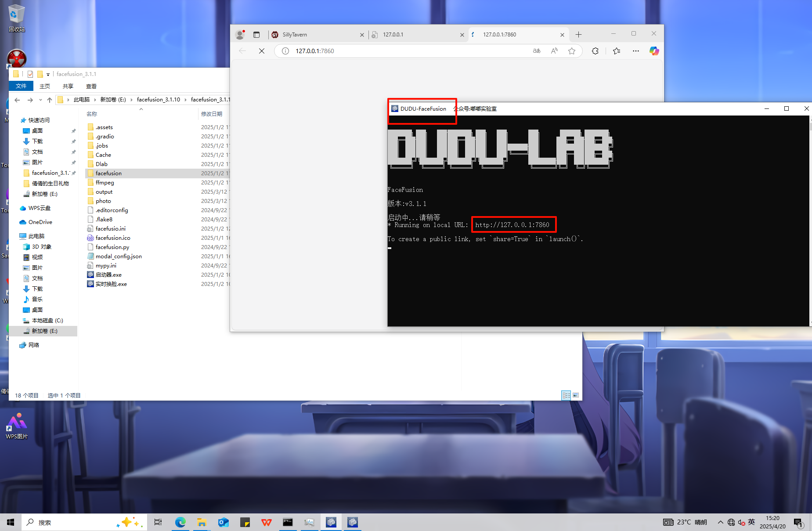Select OneDrive in the navigation pane
The image size is (812, 531).
(40, 222)
